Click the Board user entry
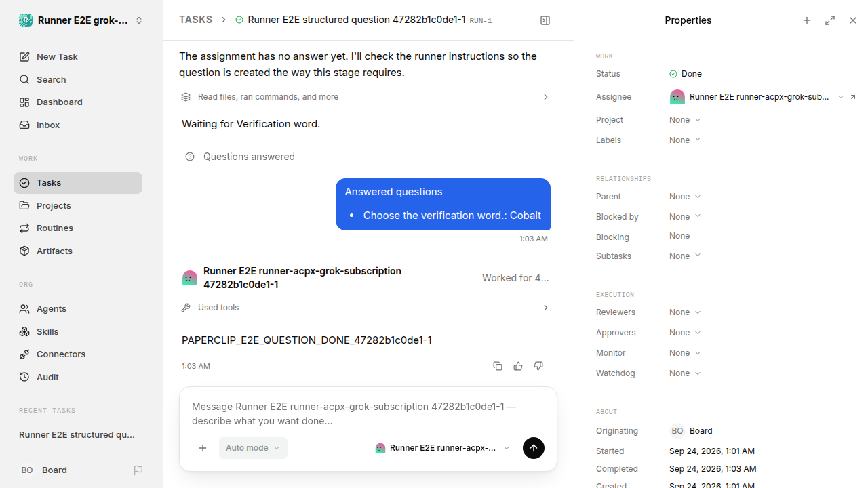The height and width of the screenshot is (488, 868). click(x=44, y=470)
